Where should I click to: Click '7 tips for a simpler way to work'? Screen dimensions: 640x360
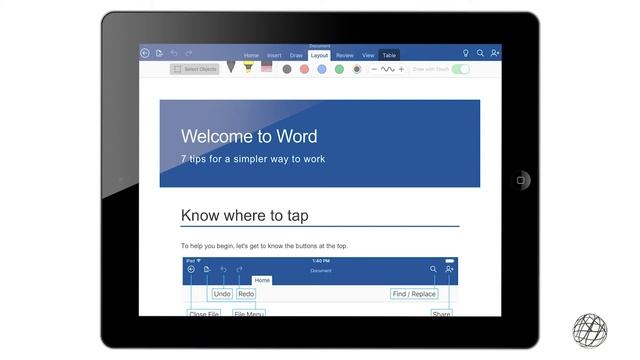(253, 159)
